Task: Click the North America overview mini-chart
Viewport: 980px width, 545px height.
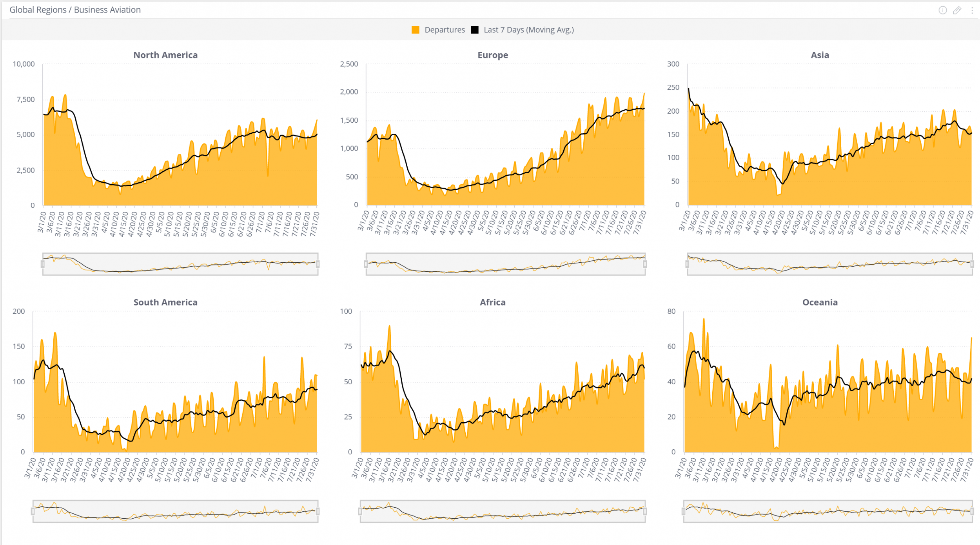Action: tap(180, 264)
